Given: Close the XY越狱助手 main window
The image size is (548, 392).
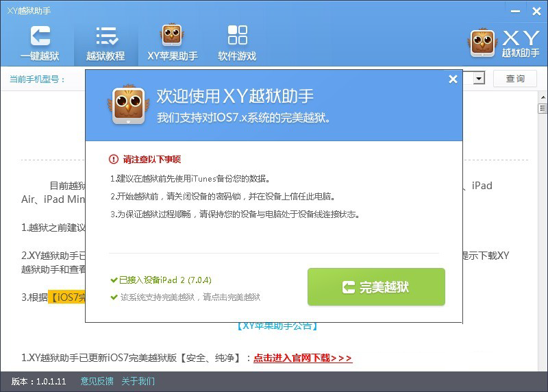Looking at the screenshot, I should point(536,11).
